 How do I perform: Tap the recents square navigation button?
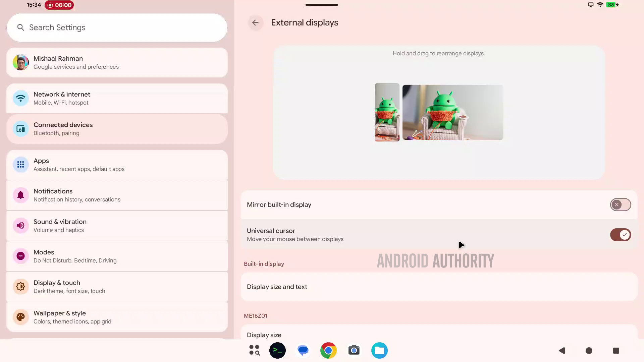tap(616, 351)
